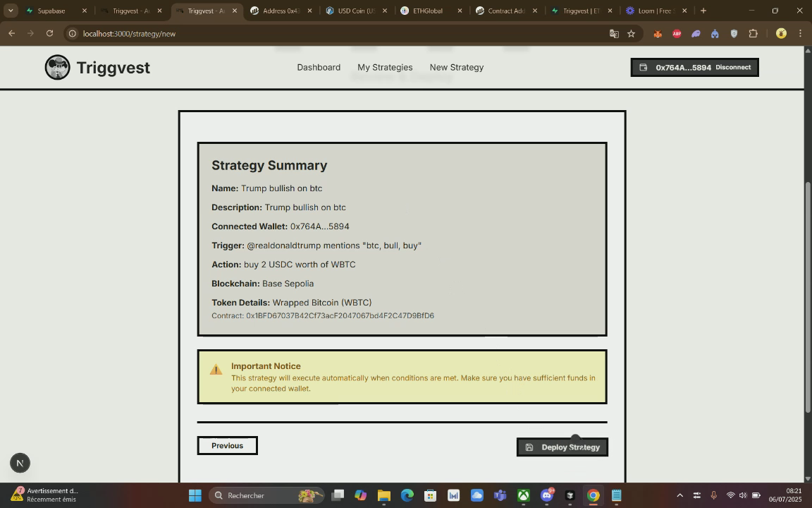The image size is (812, 508).
Task: Open the taskbar clock and date
Action: (x=785, y=495)
